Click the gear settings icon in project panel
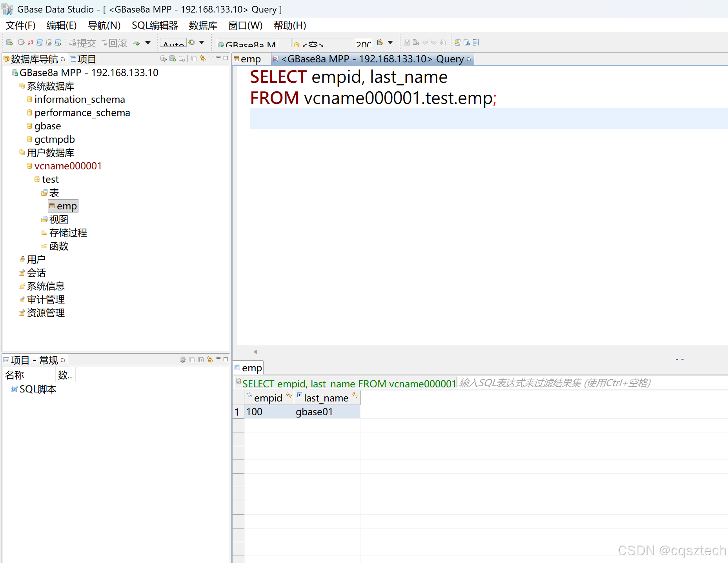 click(183, 360)
